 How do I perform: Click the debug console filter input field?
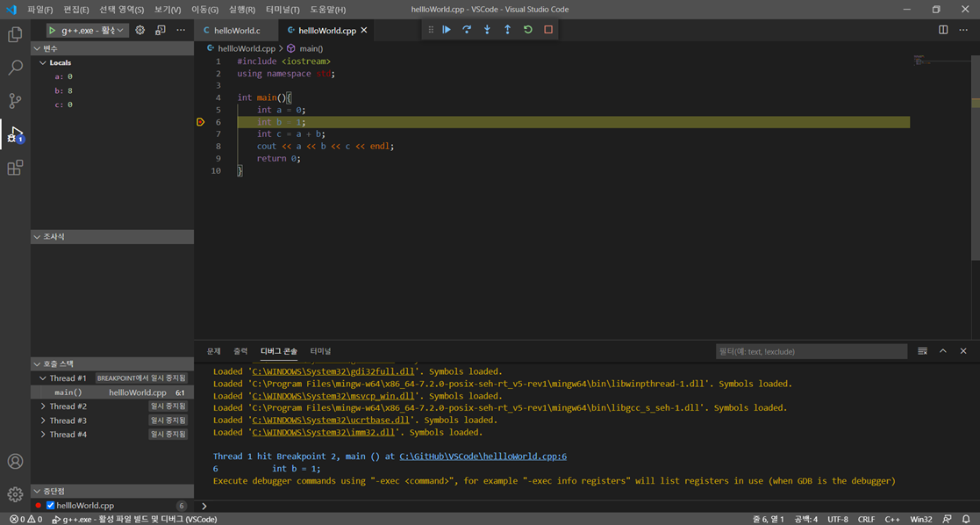pyautogui.click(x=812, y=351)
